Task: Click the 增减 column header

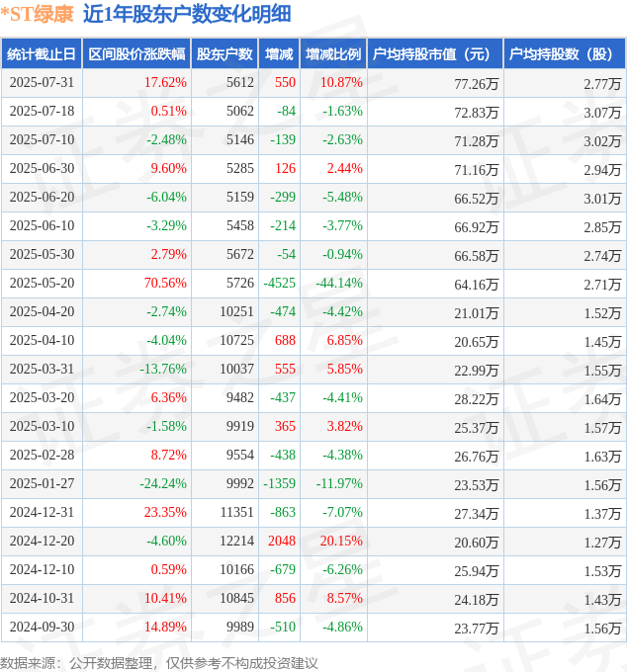Action: pyautogui.click(x=279, y=54)
